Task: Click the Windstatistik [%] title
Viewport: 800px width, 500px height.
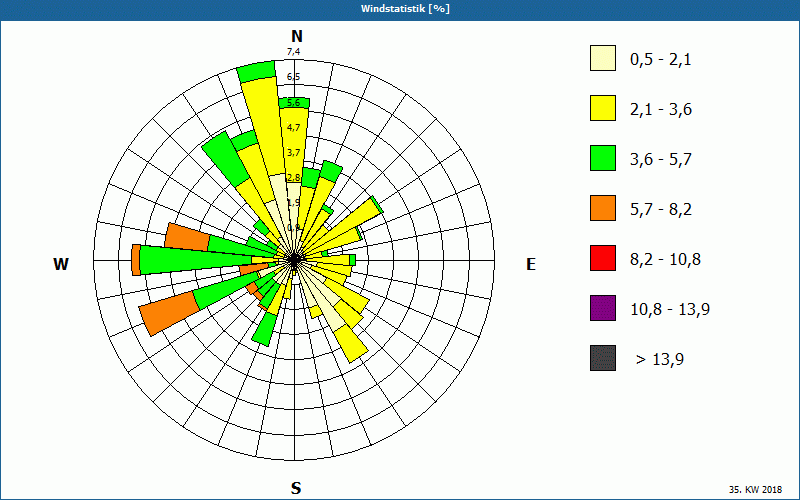Action: [x=405, y=9]
